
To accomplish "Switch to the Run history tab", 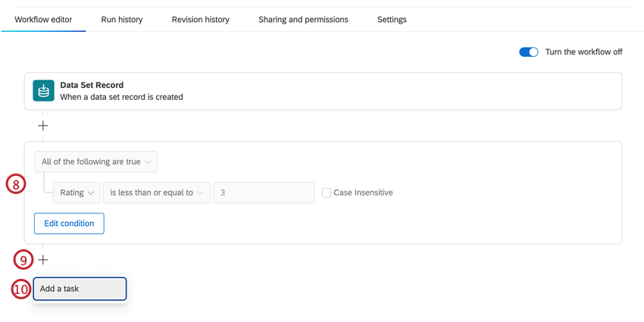I will (x=122, y=20).
